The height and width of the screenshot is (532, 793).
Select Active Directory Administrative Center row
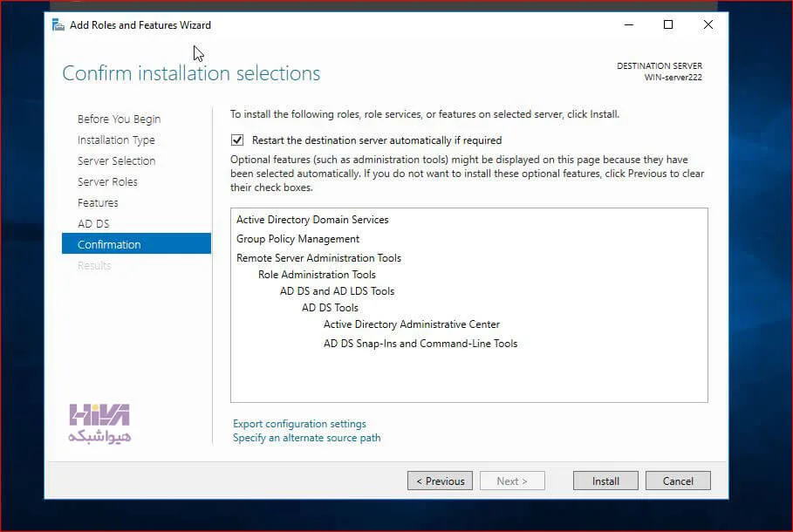point(411,324)
